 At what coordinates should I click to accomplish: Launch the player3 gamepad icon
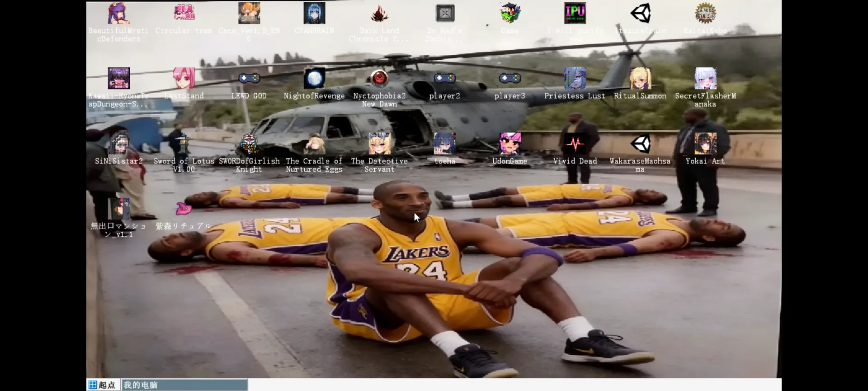point(510,79)
